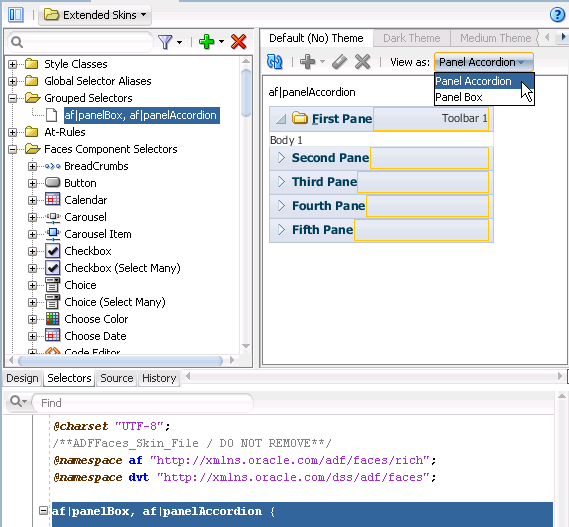The image size is (569, 527).
Task: Expand the Style Classes folder
Action: coord(12,64)
